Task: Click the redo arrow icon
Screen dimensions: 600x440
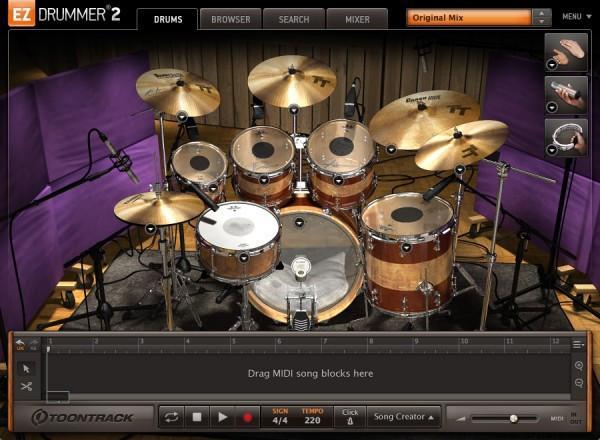Action: pos(34,344)
